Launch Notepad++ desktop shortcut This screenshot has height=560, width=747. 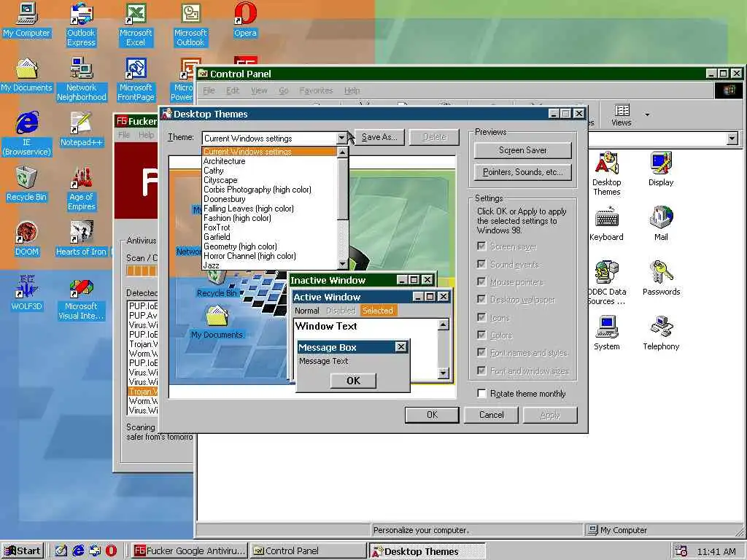pos(82,130)
